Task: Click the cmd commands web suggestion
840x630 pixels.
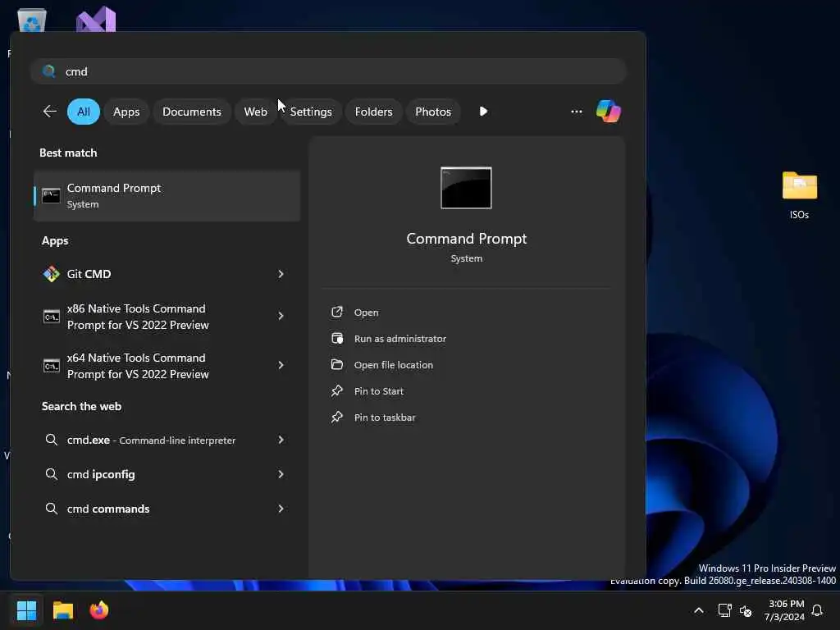Action: click(x=108, y=509)
